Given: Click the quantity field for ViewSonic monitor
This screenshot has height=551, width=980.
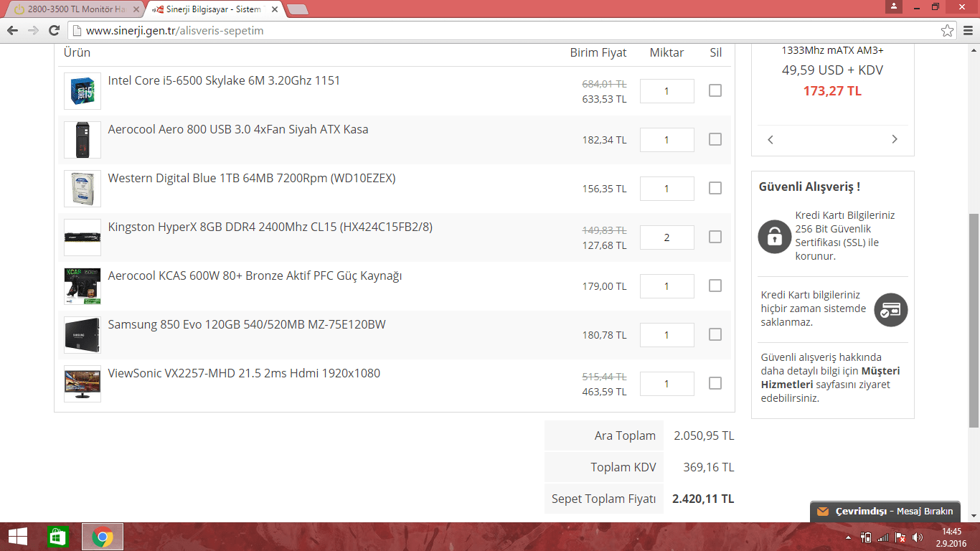Looking at the screenshot, I should (x=667, y=384).
